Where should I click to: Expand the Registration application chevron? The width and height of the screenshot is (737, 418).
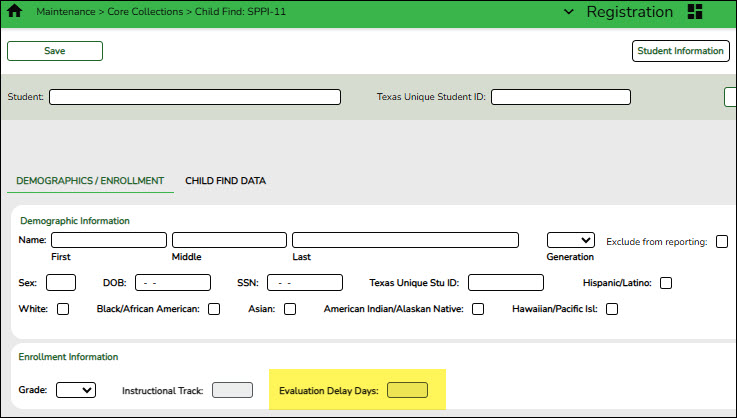[569, 12]
